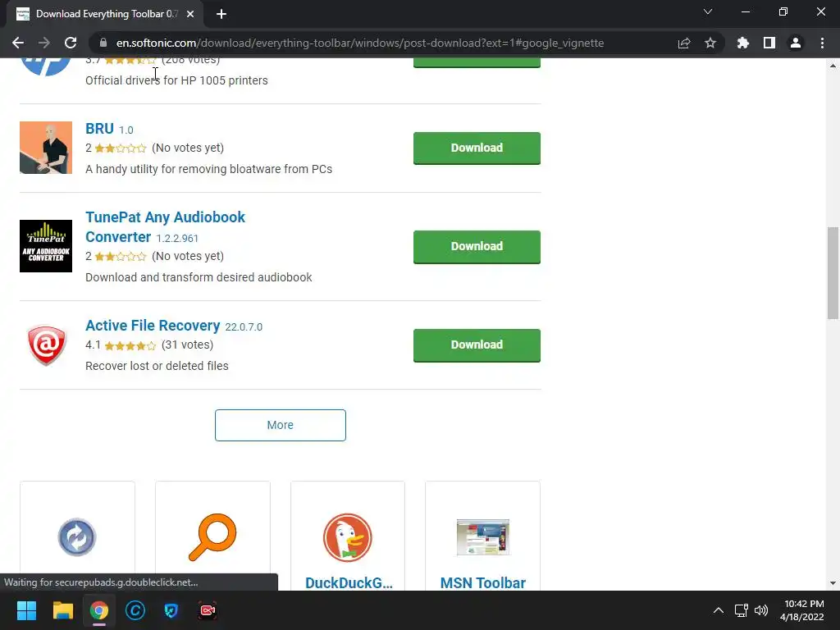Bookmark this page with the star

[x=710, y=43]
